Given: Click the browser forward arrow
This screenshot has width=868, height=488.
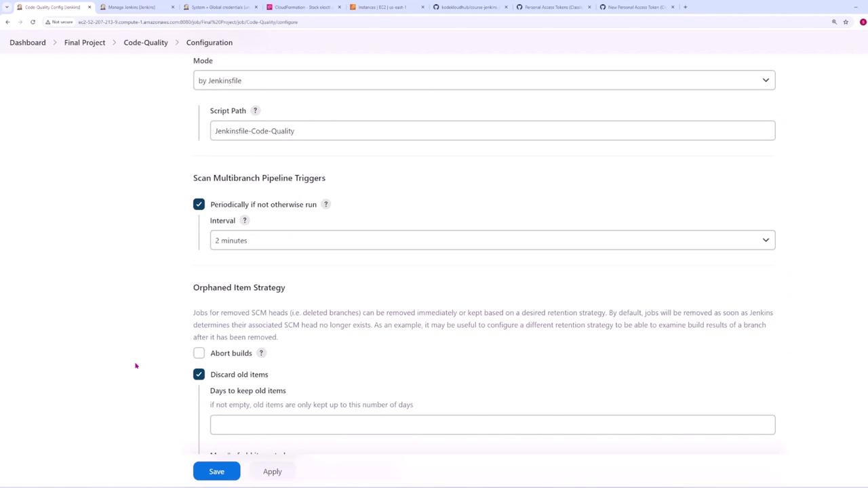Looking at the screenshot, I should [20, 22].
